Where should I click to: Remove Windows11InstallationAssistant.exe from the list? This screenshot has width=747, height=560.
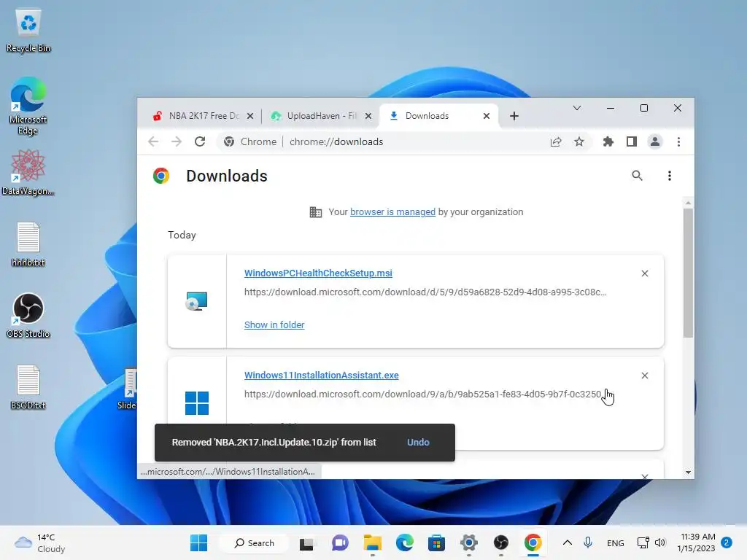645,376
